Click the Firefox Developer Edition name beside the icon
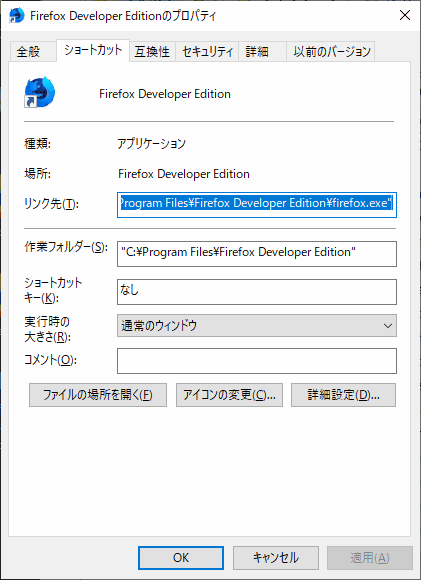Screen dimensions: 421x580 tap(165, 94)
